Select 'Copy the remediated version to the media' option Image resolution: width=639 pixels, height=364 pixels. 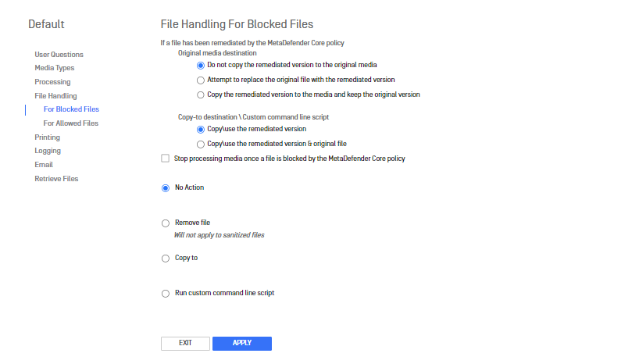pos(201,95)
